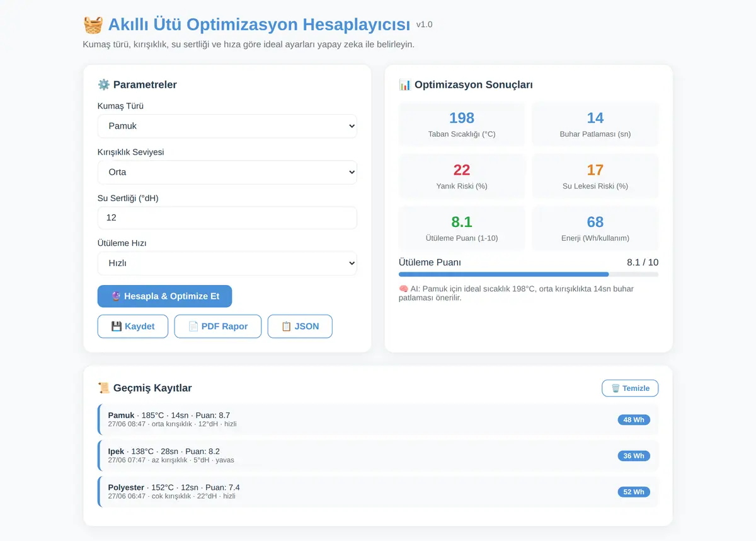756x541 pixels.
Task: Clear history with the Temizle button
Action: tap(630, 388)
